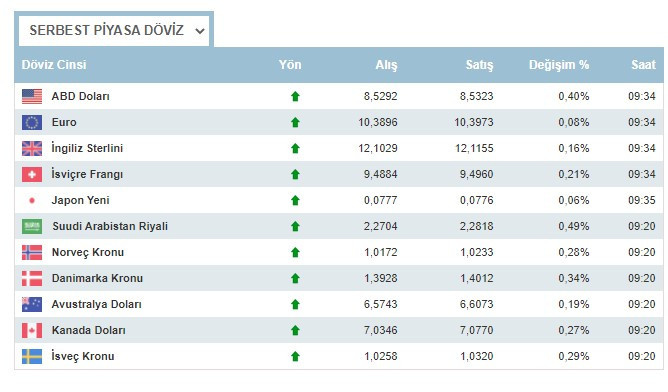Viewport: 668px width, 392px height.
Task: Click the İngiliz Sterlini UK flag icon
Action: [32, 148]
